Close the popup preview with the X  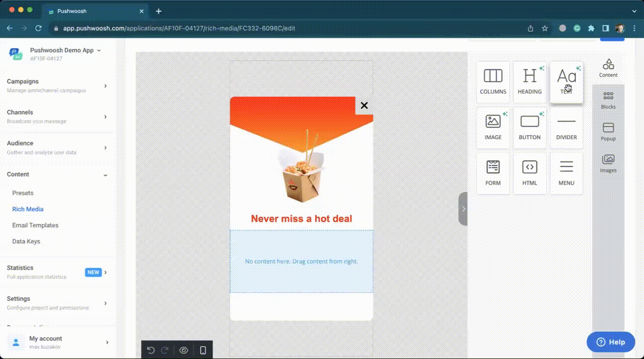tap(364, 105)
